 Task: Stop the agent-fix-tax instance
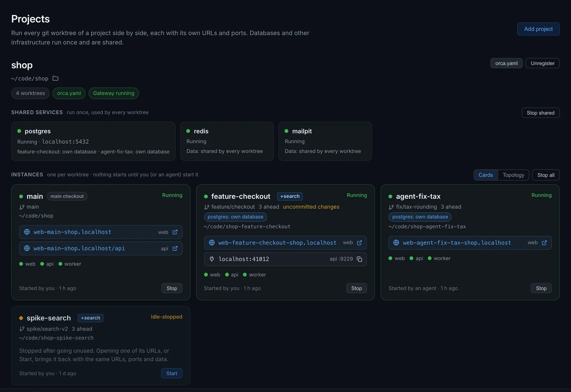(x=541, y=289)
